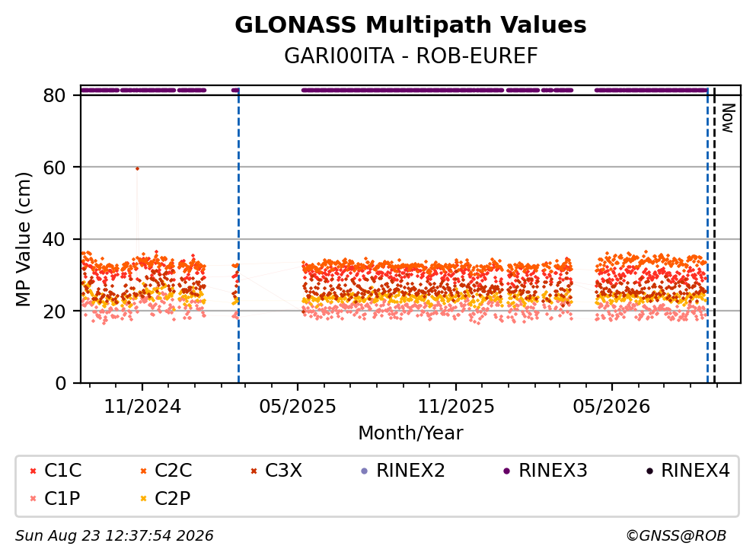Click the RINEX4 legend entry
Viewport: 756px width, 559px height.
coord(687,470)
